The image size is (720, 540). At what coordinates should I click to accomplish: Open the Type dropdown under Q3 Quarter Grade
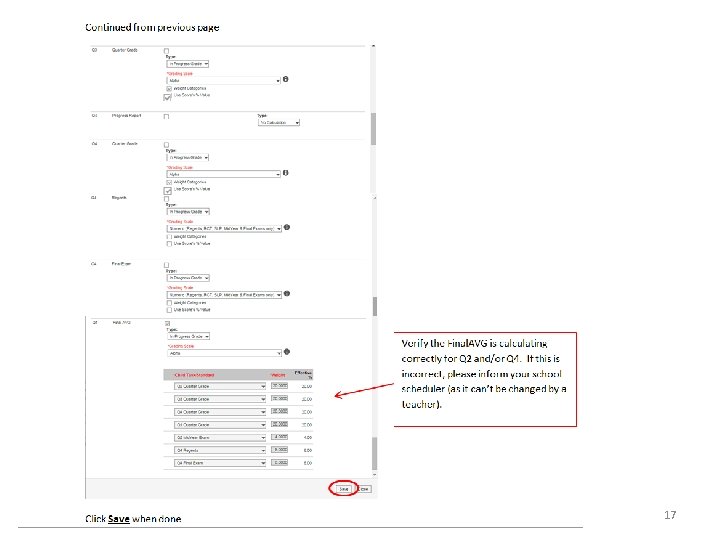click(x=188, y=64)
